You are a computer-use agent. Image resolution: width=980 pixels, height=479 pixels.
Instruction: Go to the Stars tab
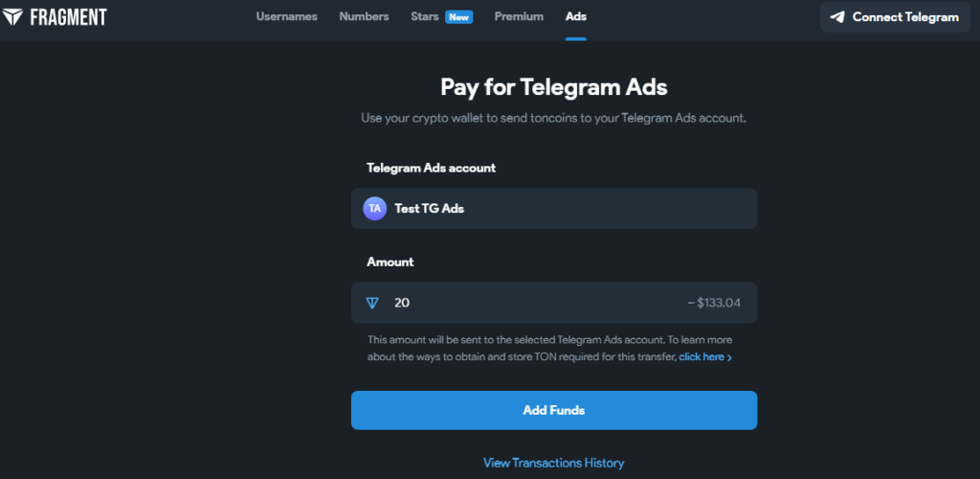pyautogui.click(x=425, y=17)
